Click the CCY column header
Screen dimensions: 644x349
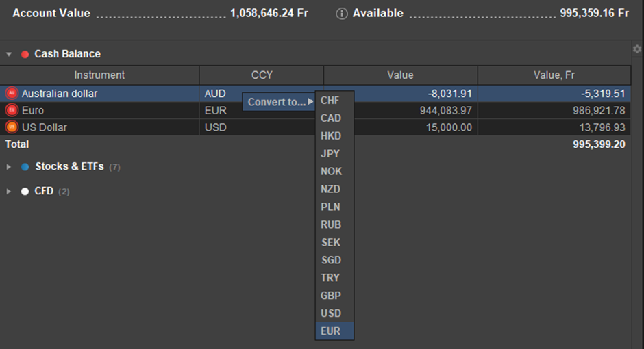[x=261, y=75]
